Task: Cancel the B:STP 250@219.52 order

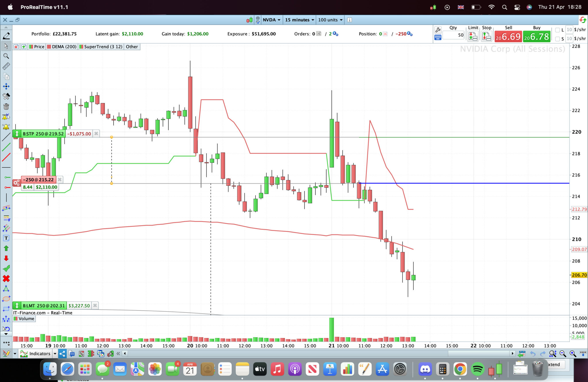Action: coord(96,134)
